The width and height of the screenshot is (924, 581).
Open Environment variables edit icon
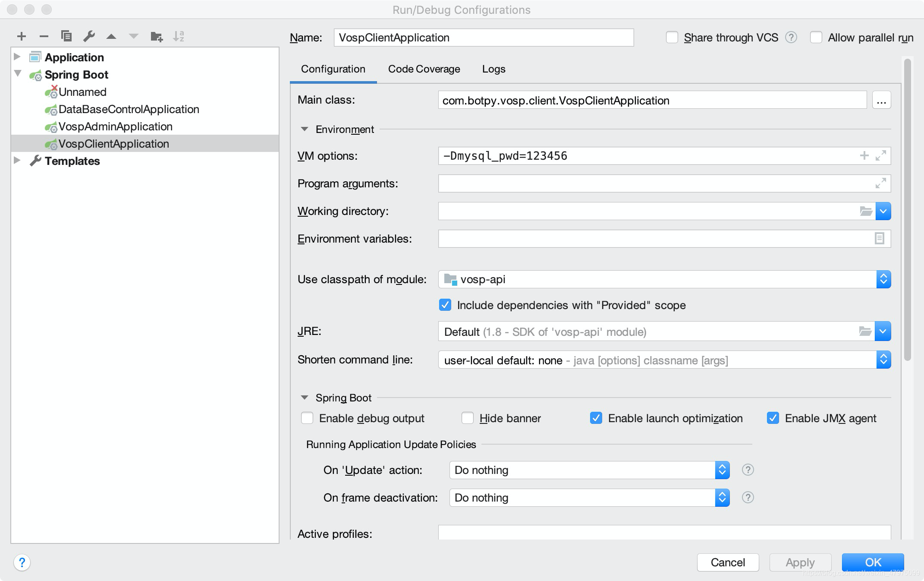pyautogui.click(x=879, y=238)
